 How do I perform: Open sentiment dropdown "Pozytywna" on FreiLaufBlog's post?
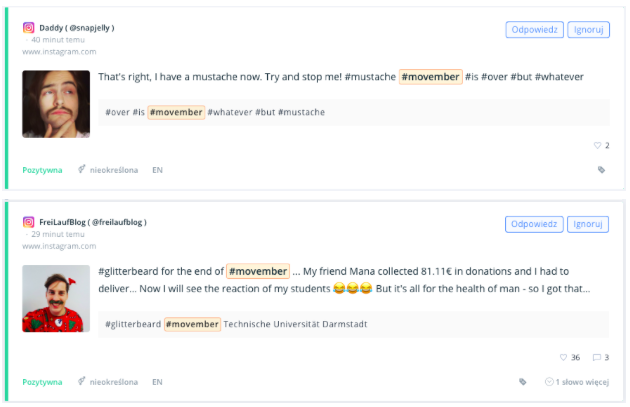point(42,382)
